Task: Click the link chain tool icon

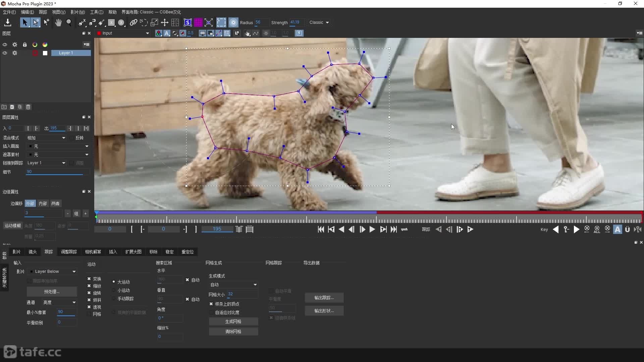Action: [133, 22]
